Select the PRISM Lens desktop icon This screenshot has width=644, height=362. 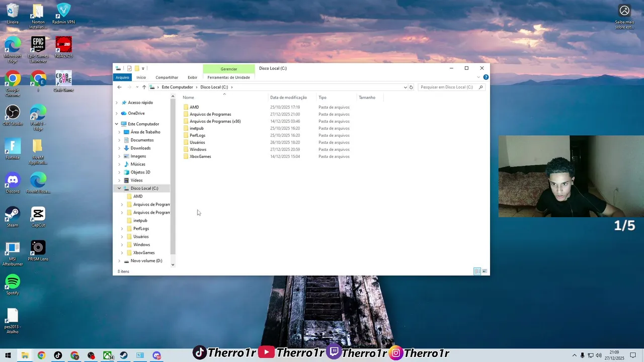click(38, 250)
